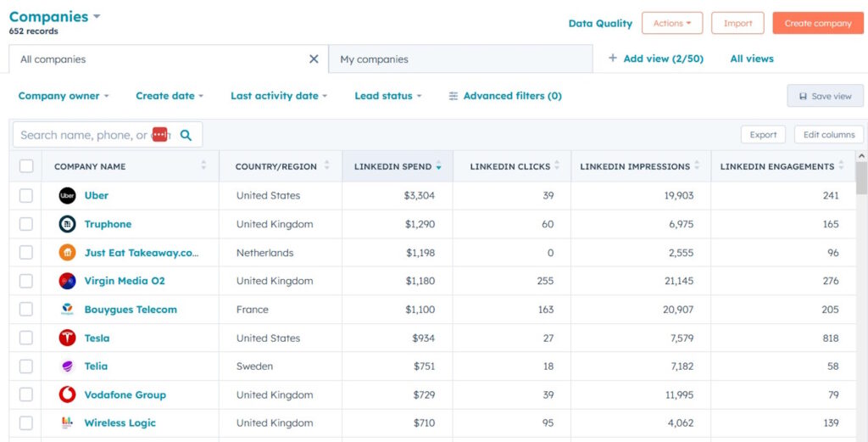Sort by LinkedIn Engagements column arrows
868x442 pixels.
pos(842,165)
